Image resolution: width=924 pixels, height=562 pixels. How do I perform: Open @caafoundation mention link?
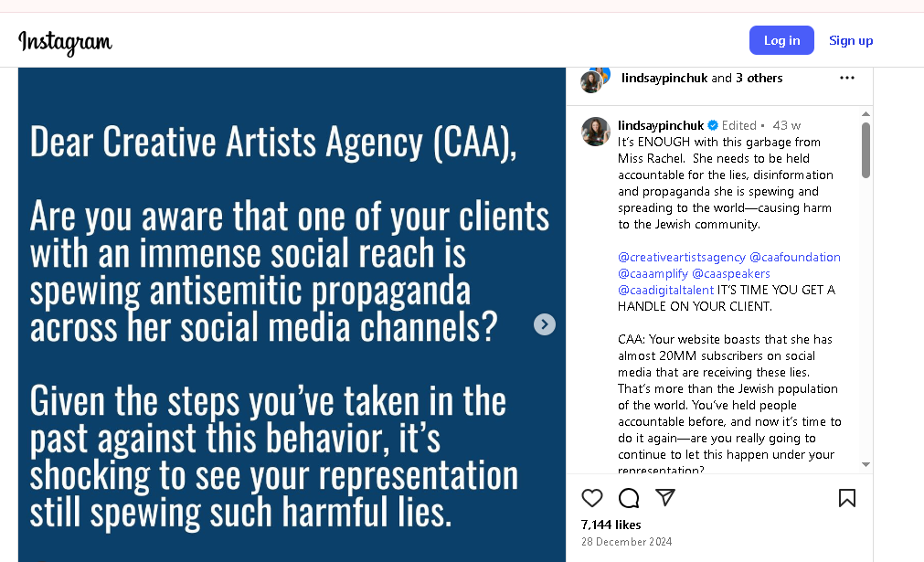[795, 258]
